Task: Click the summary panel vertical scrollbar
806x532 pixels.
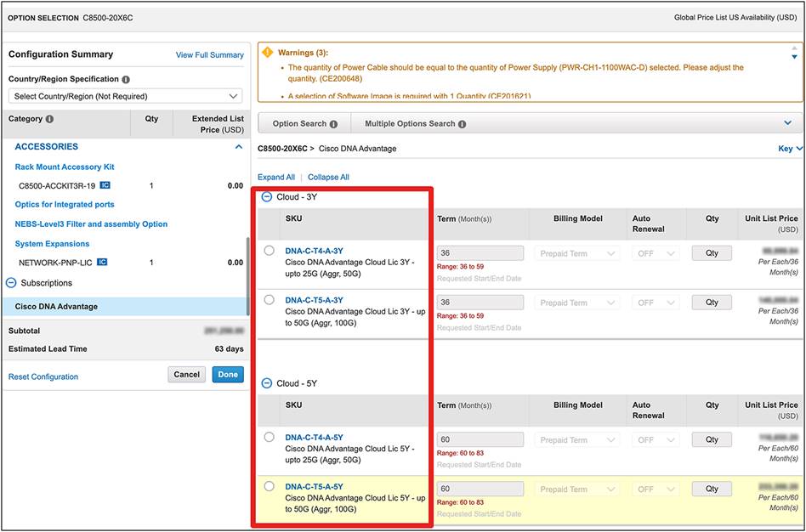Action: (248, 276)
